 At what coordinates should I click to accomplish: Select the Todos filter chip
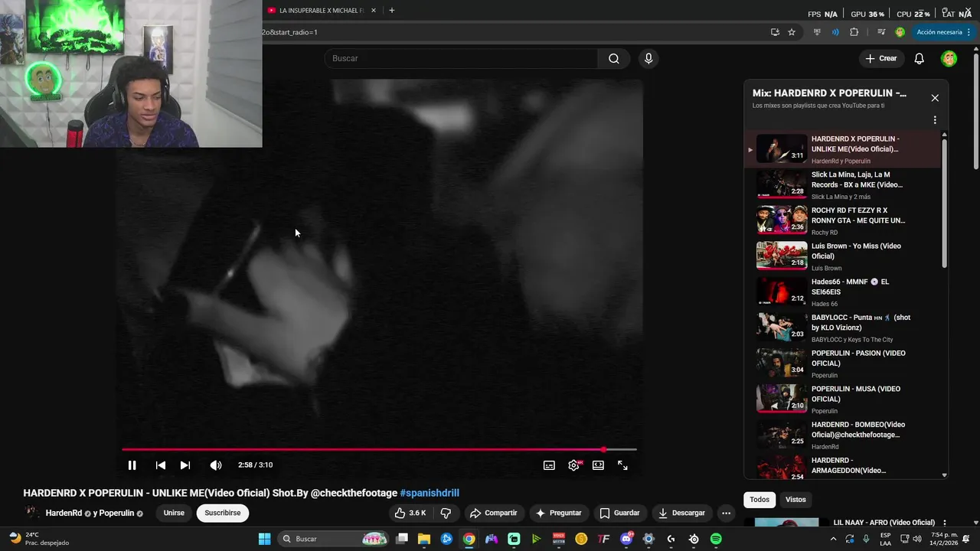click(x=759, y=500)
